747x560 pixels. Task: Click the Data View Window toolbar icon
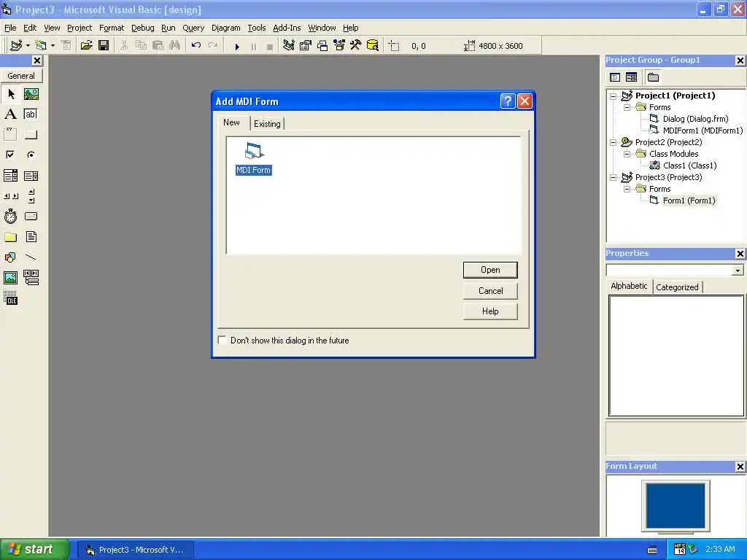[x=373, y=46]
